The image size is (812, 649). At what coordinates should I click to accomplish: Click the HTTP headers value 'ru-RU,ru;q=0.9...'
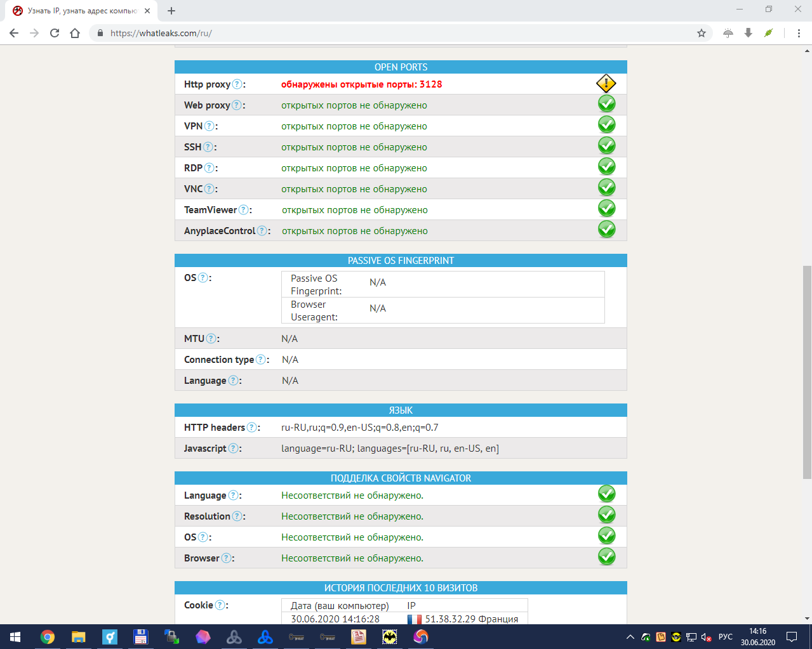(x=360, y=428)
